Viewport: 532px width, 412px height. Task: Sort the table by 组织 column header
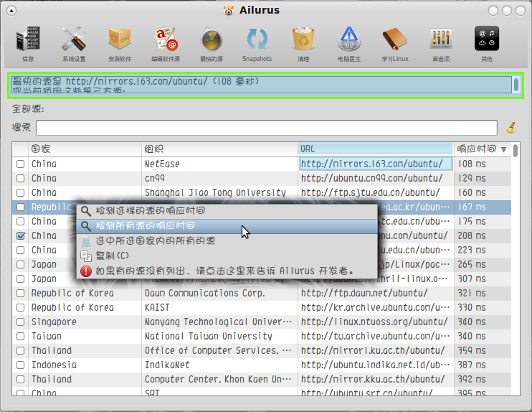coord(219,149)
